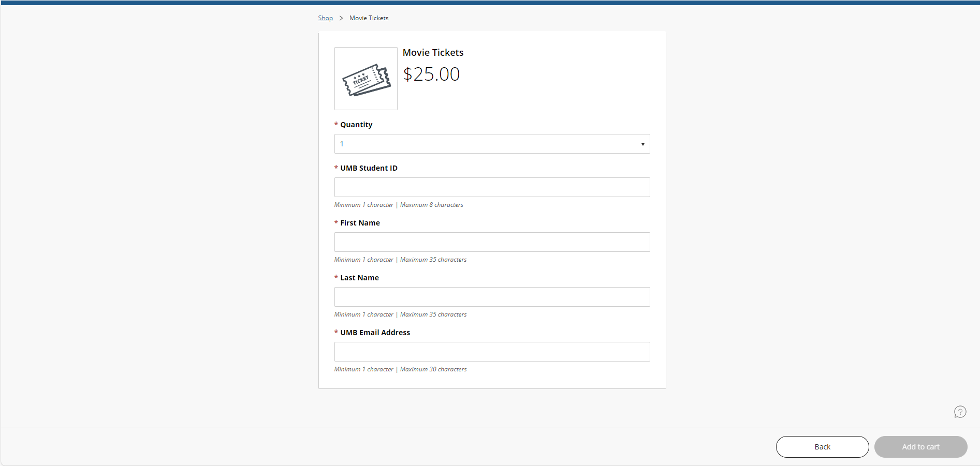
Task: Click the $25.00 price label
Action: coord(431,74)
